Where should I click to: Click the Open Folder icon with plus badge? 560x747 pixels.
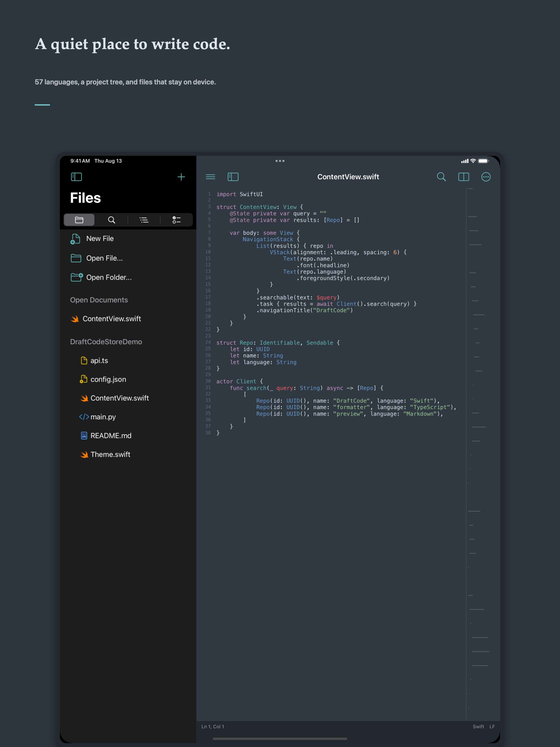click(x=77, y=277)
